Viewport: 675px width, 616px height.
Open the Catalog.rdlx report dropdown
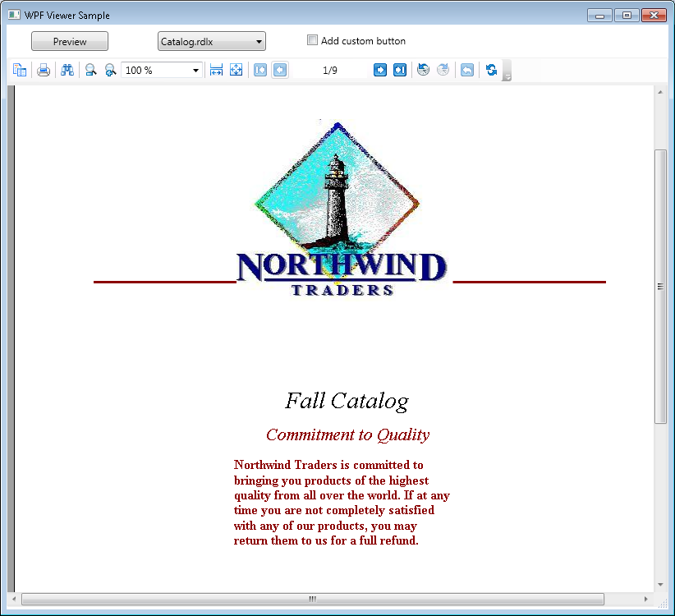pos(211,40)
